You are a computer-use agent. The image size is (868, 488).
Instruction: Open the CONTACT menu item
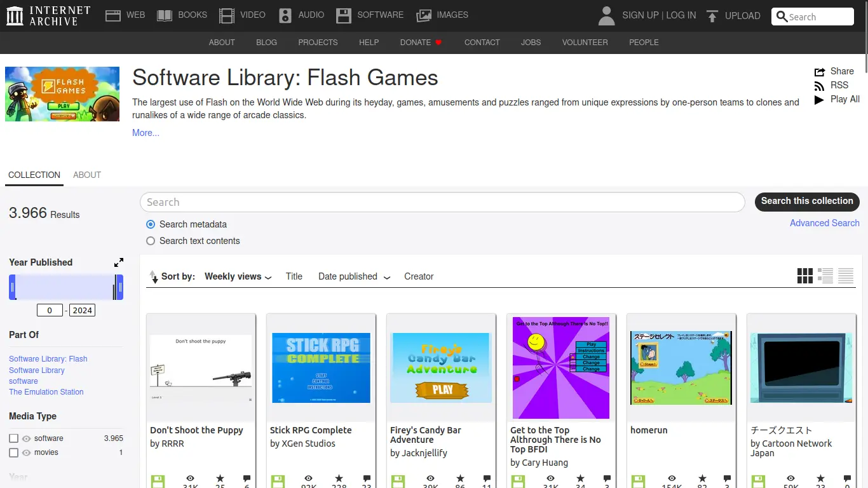[482, 43]
